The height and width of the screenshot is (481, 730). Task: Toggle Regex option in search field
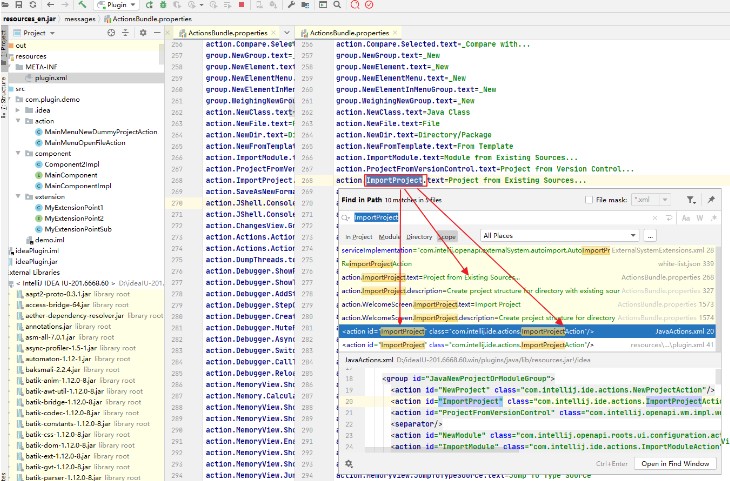(713, 218)
